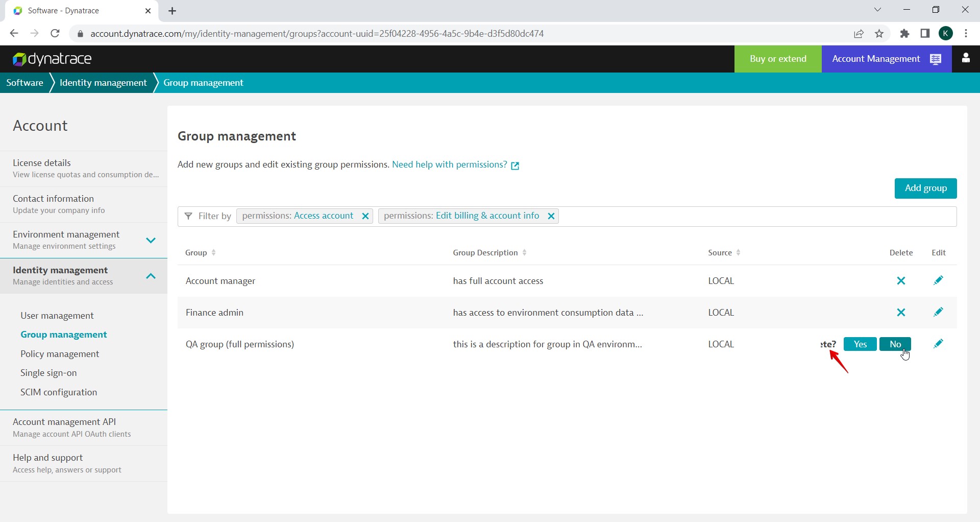The width and height of the screenshot is (980, 522).
Task: Open the browser side panel icon
Action: pos(925,34)
